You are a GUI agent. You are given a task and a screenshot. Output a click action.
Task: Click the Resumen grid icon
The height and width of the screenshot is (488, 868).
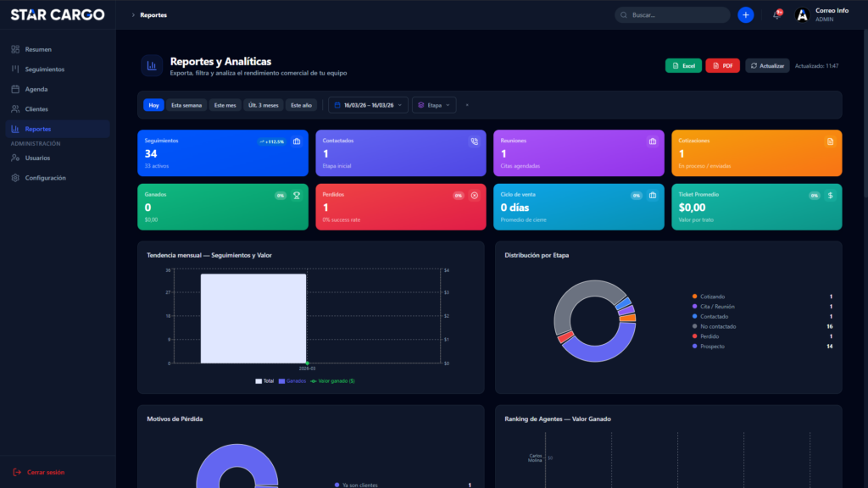point(15,49)
